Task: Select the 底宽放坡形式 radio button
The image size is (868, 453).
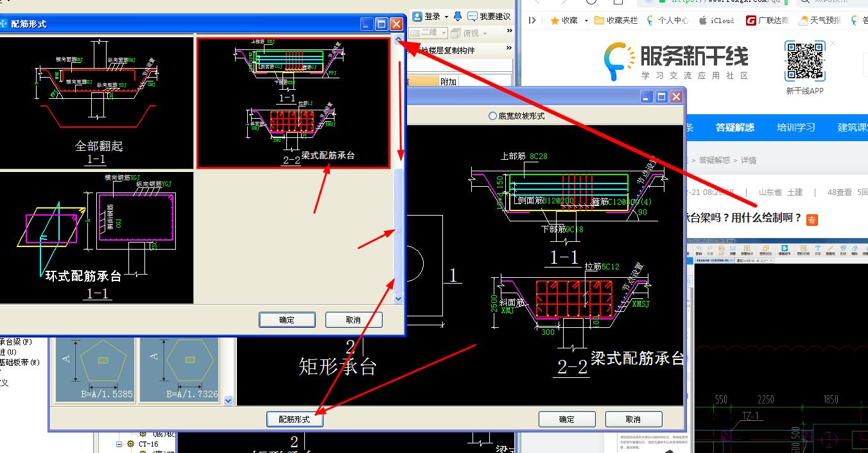Action: [x=492, y=116]
